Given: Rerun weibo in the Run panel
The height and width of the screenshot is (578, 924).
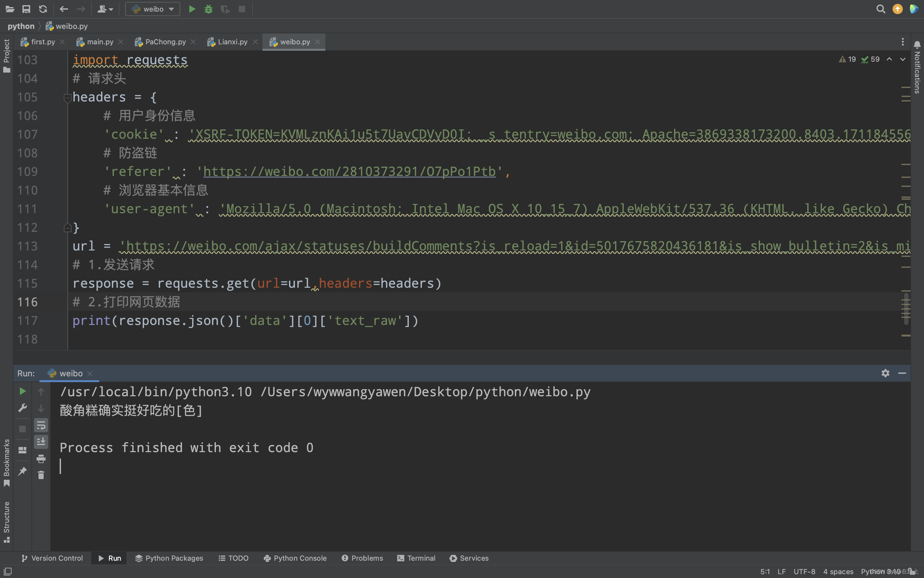Looking at the screenshot, I should point(22,391).
